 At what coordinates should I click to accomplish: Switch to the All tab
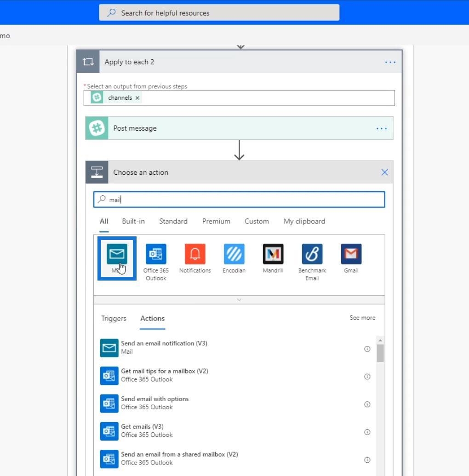point(104,221)
